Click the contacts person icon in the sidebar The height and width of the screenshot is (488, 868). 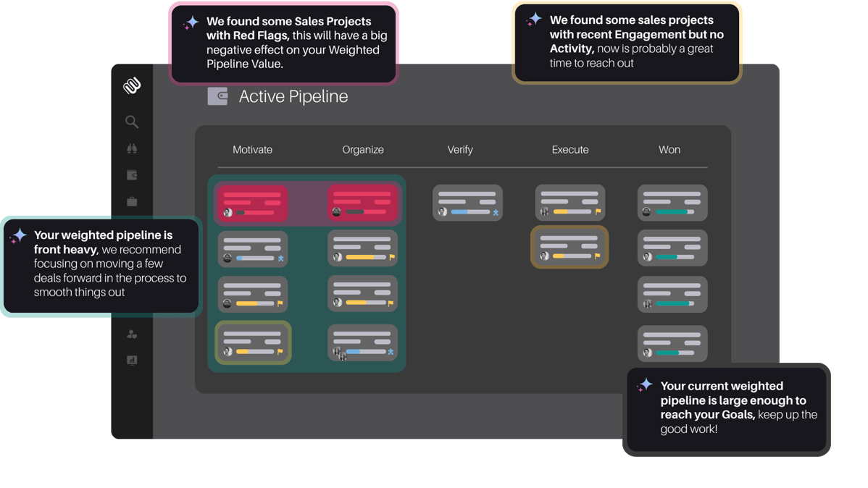(x=131, y=335)
